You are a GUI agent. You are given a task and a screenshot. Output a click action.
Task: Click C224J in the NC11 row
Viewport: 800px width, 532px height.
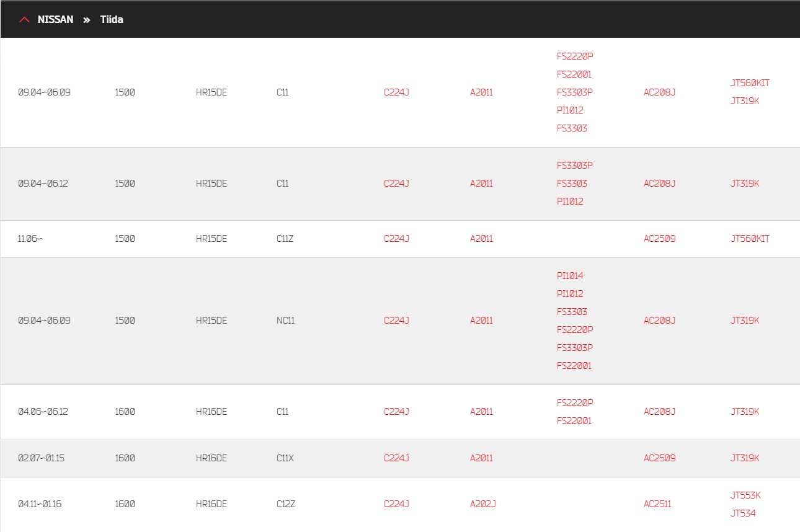tap(396, 321)
